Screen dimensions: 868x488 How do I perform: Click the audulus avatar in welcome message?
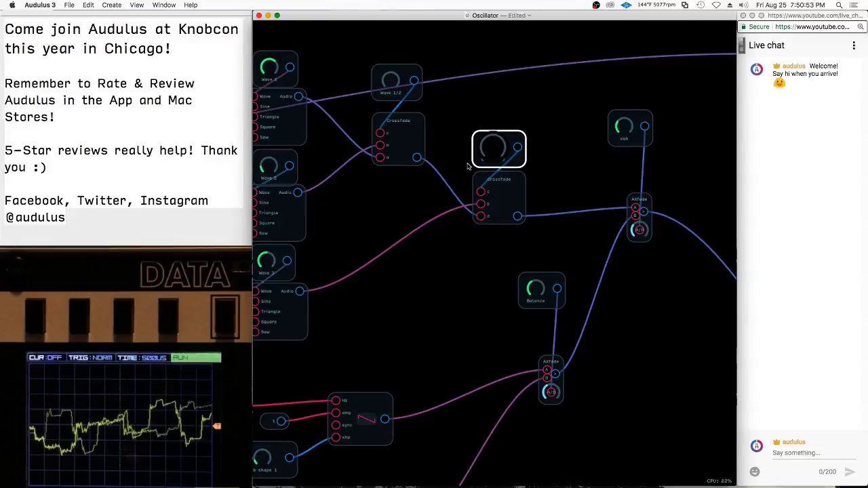click(x=757, y=70)
